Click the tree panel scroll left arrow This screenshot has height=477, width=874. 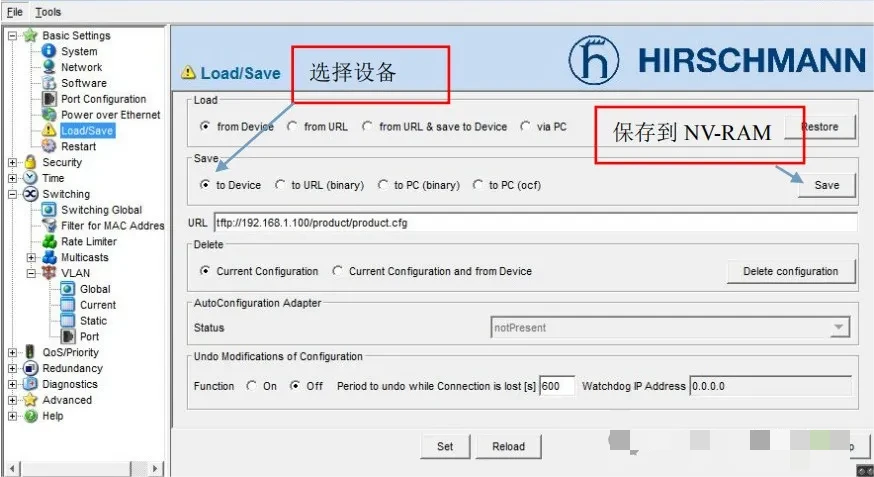12,468
